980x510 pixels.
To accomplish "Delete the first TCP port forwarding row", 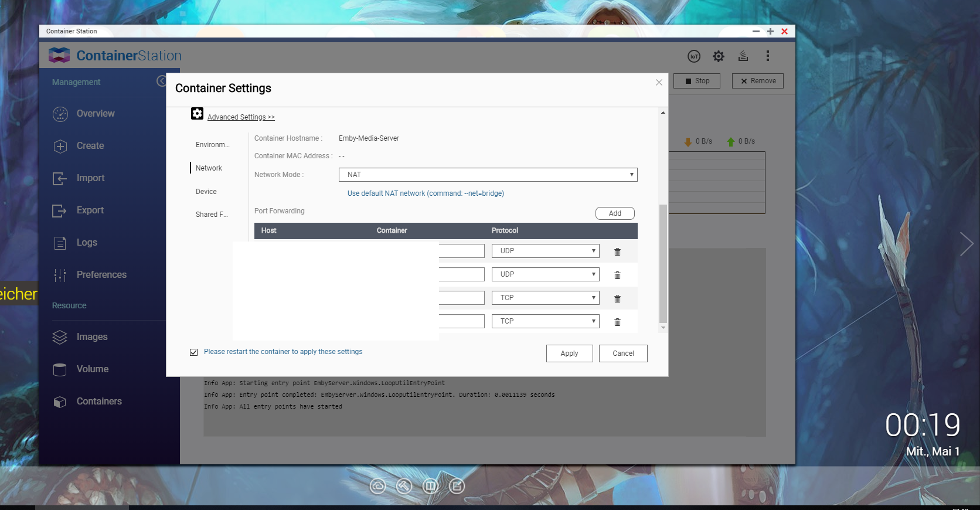I will tap(617, 298).
